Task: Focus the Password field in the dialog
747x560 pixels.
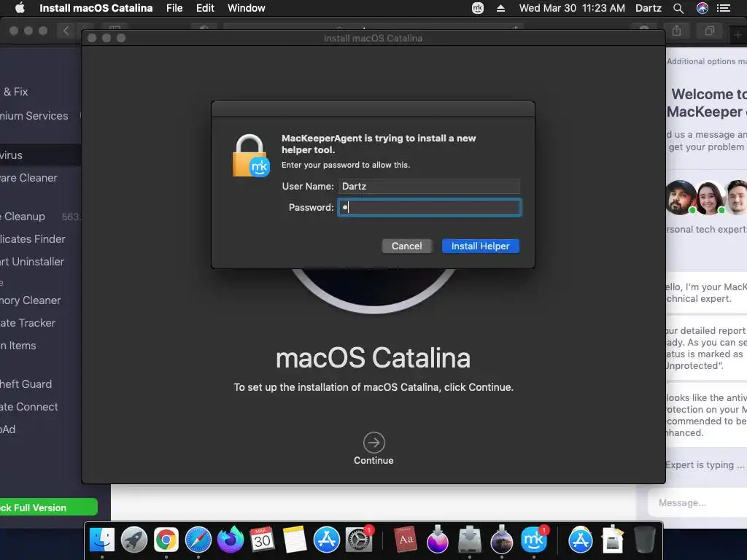Action: (x=429, y=208)
